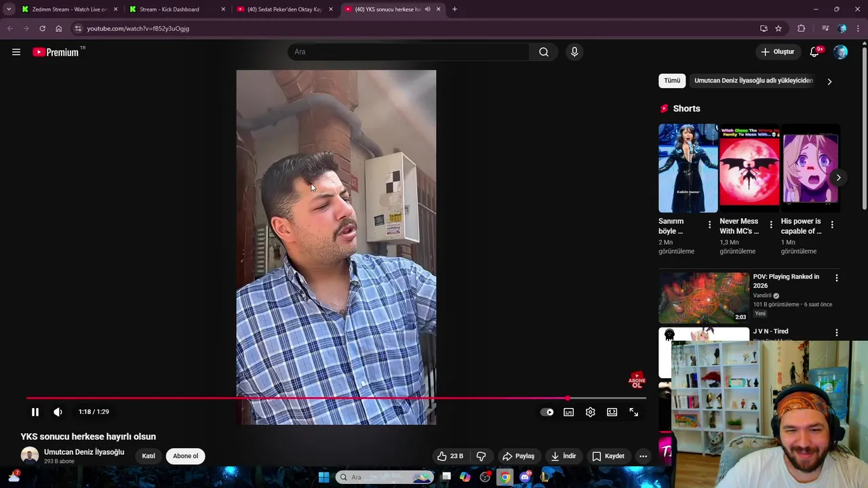Open the Umutcan Deniz İlyasoğlu channel name
The image size is (868, 488).
84,452
